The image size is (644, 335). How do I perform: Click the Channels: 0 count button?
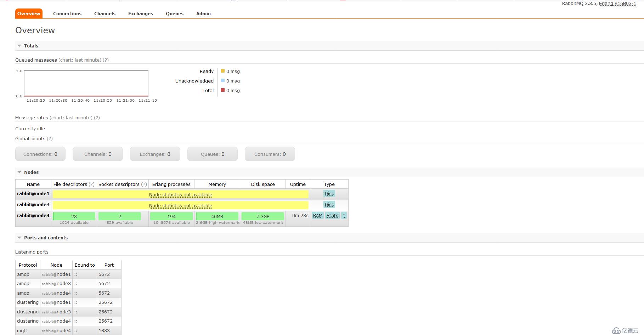point(98,154)
